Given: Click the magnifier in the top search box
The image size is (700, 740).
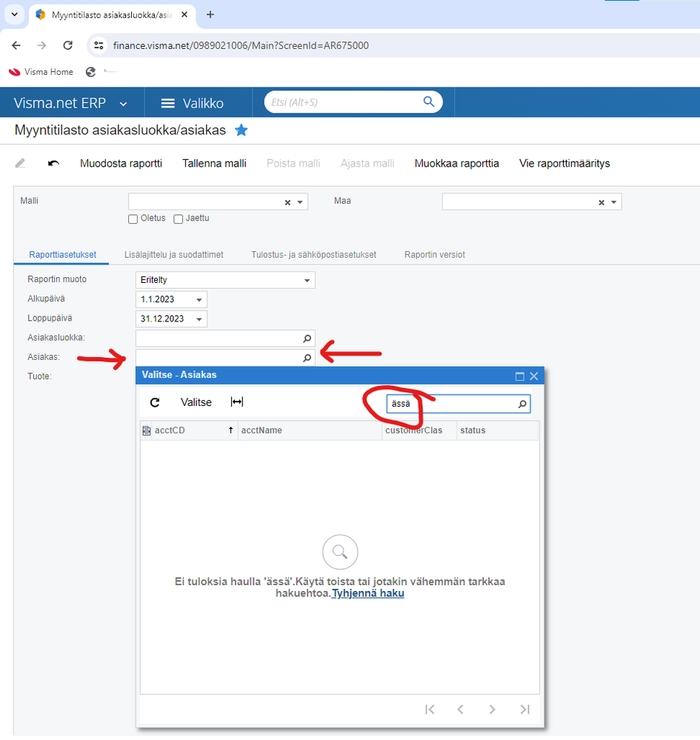Looking at the screenshot, I should tap(429, 101).
